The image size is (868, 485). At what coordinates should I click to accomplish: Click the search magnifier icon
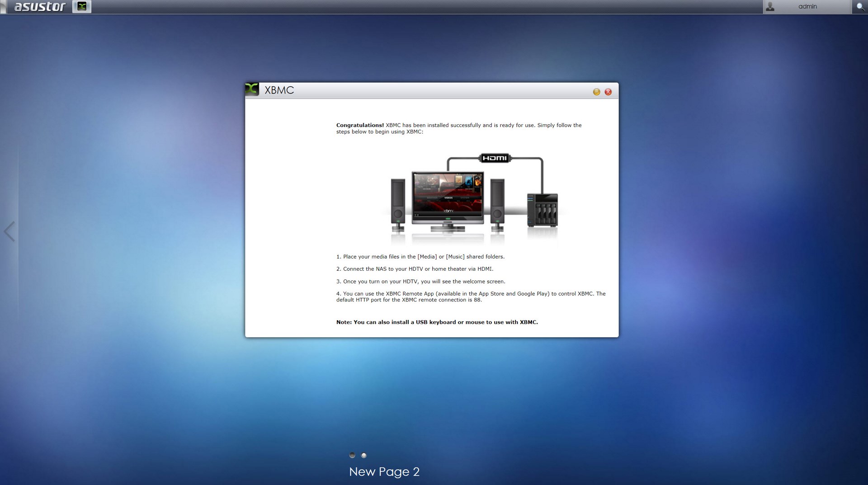point(860,7)
